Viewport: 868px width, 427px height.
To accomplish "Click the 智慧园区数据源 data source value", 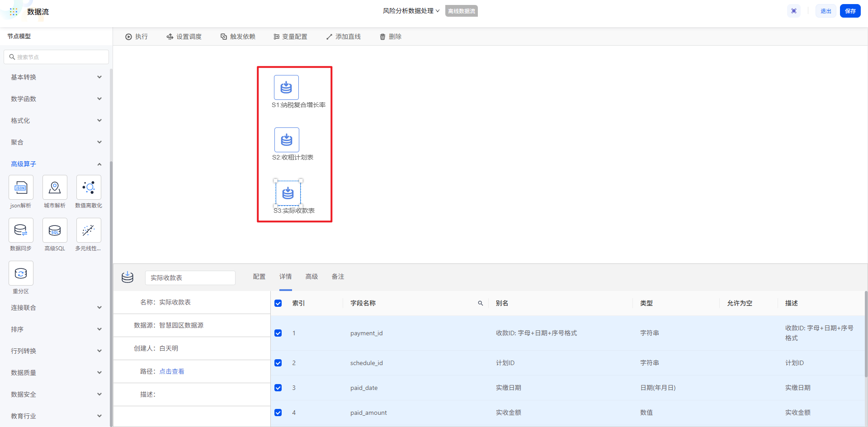I will click(x=181, y=325).
